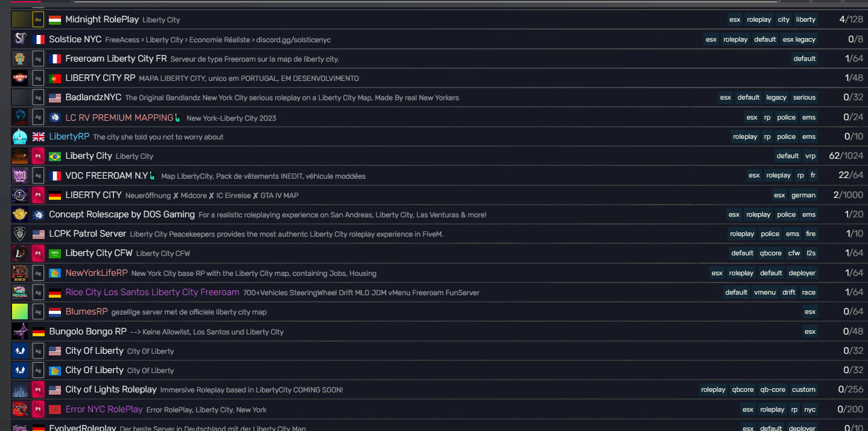Screen dimensions: 868x431
Task: Click the Portuguese flag beside LIBERTY CITY RP
Action: (x=55, y=78)
